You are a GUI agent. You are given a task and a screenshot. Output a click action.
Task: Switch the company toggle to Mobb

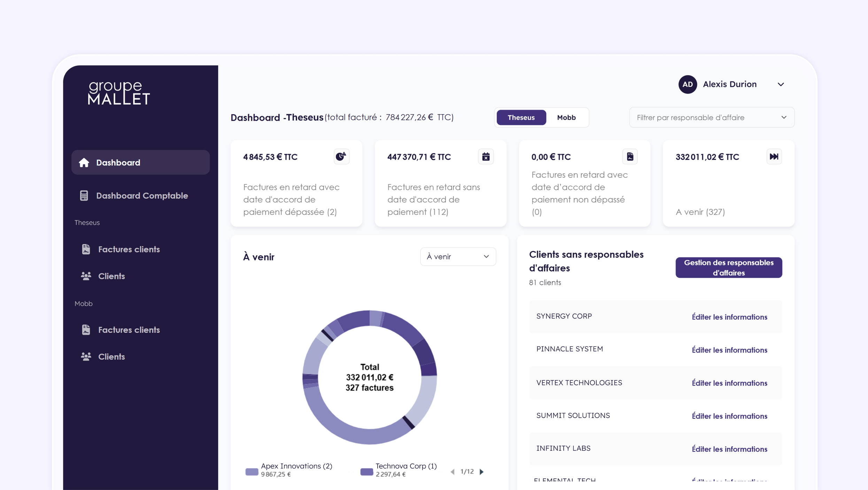(x=566, y=118)
